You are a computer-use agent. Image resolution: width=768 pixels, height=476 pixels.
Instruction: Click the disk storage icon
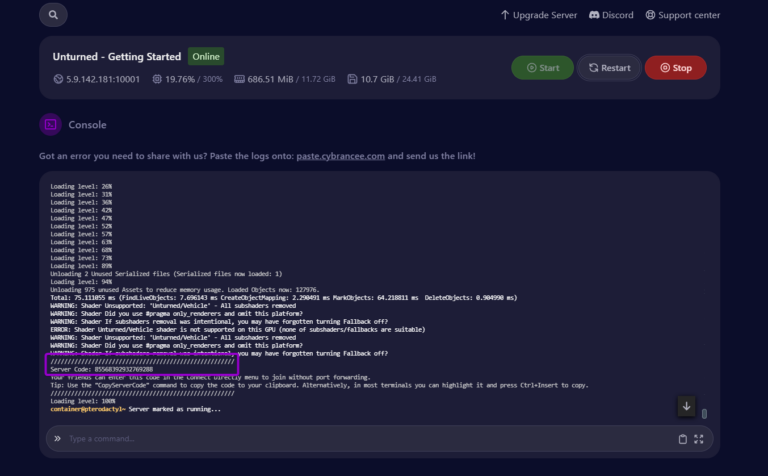tap(352, 79)
